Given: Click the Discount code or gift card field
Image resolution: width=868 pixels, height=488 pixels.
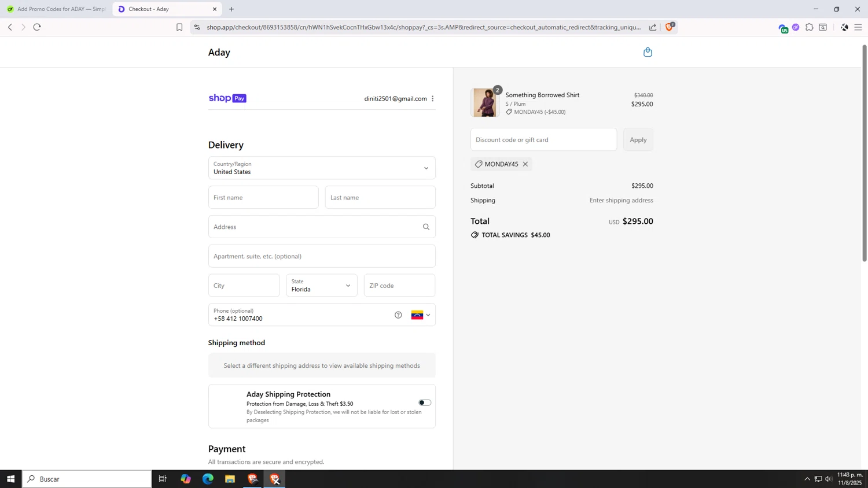Looking at the screenshot, I should tap(543, 139).
